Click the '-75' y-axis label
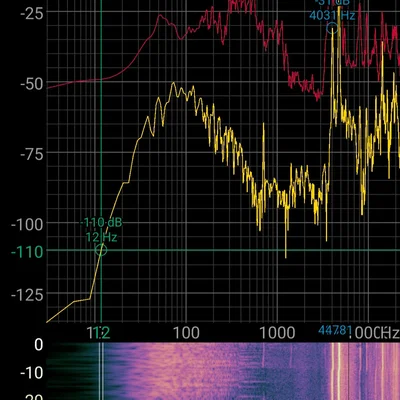400x400 pixels. coord(32,155)
